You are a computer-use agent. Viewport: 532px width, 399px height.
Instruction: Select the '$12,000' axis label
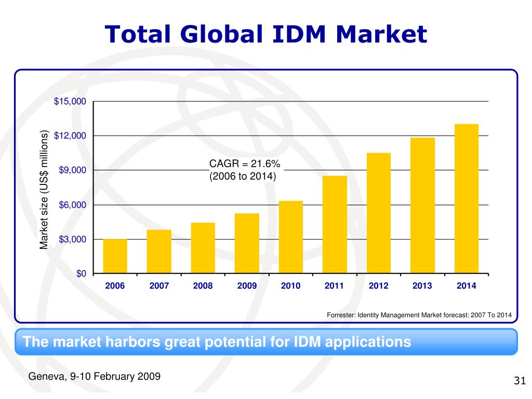(70, 136)
